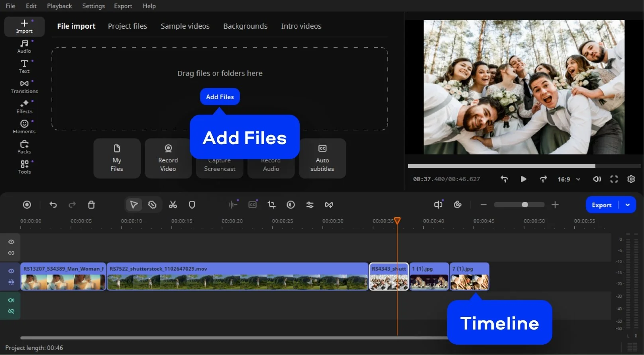Select the 7 (1).jpg clip on timeline
This screenshot has width=644, height=355.
click(469, 277)
